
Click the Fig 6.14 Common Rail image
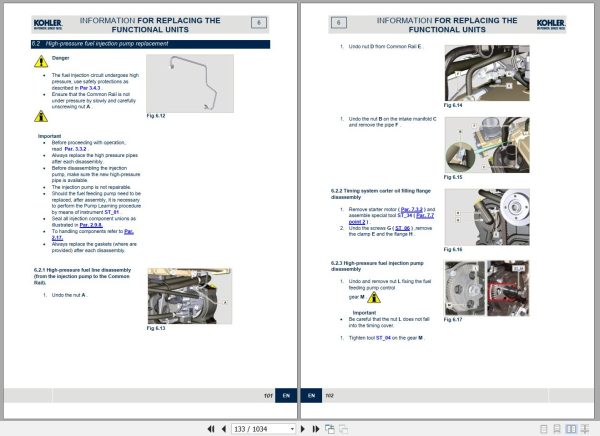[x=487, y=73]
